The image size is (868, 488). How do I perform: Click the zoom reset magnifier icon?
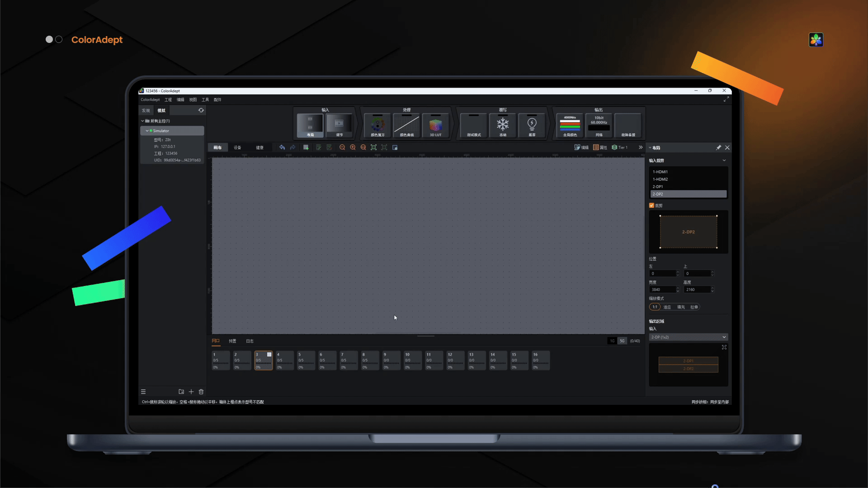363,147
